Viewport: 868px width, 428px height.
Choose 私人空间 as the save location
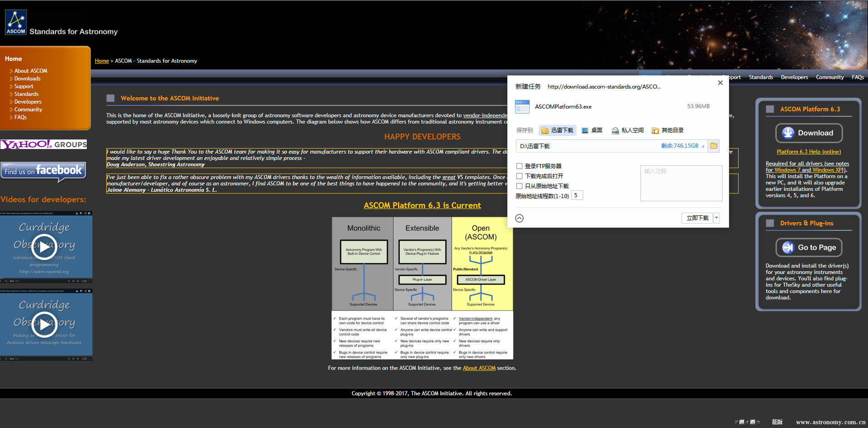click(628, 130)
